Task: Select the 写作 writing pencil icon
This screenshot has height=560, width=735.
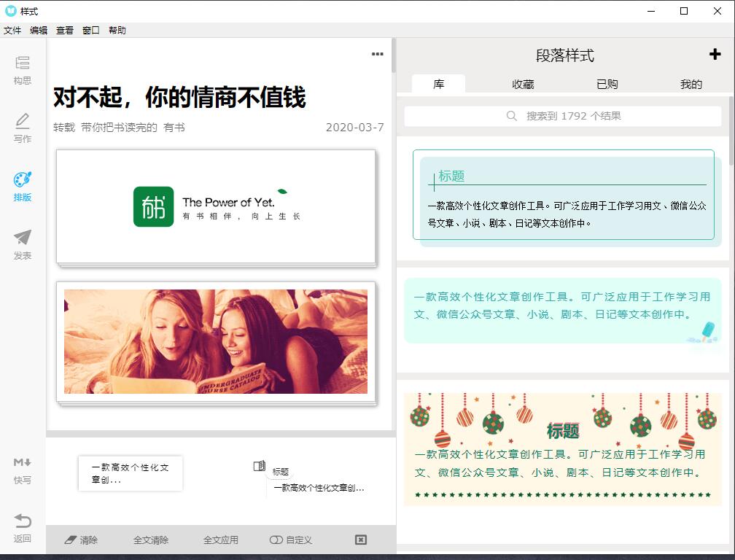Action: pyautogui.click(x=23, y=122)
